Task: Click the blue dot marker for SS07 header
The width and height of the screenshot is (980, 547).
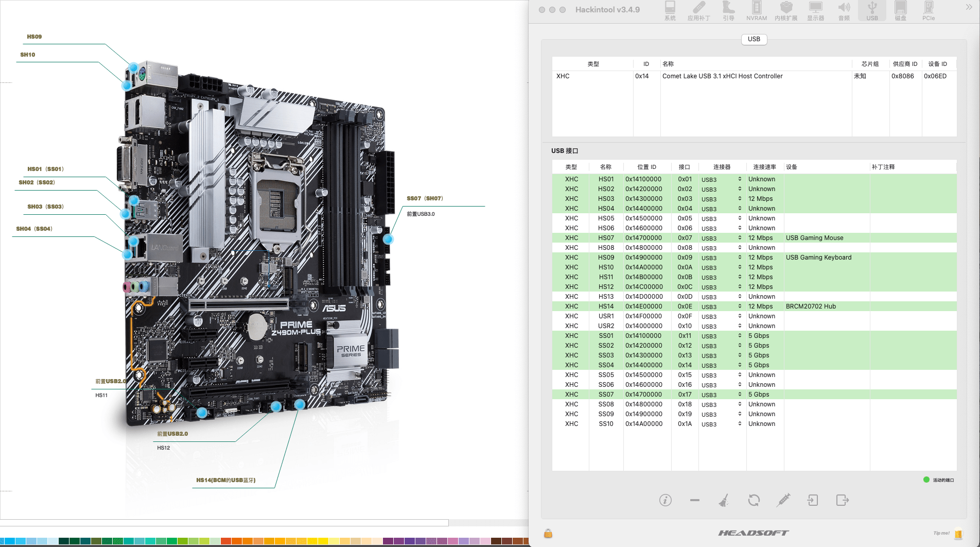Action: click(388, 239)
